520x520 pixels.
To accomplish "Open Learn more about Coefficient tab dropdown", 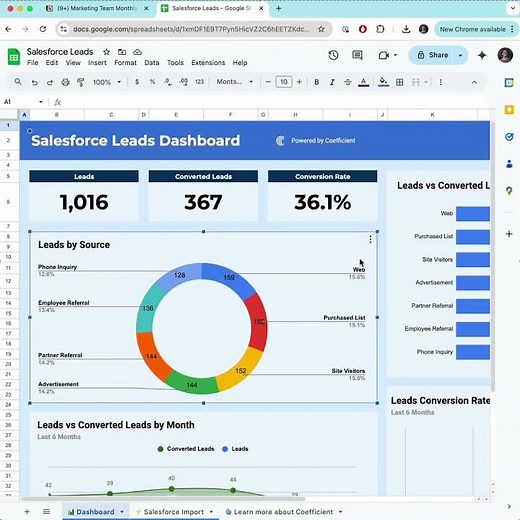I will [x=340, y=512].
